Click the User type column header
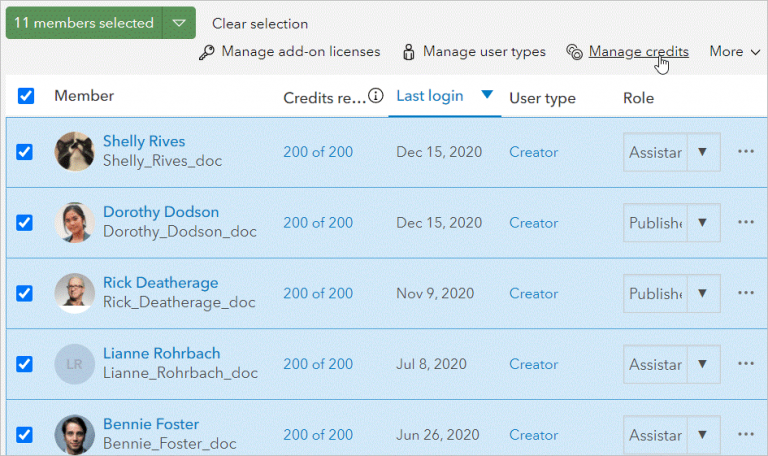Viewport: 768px width, 456px height. point(542,98)
